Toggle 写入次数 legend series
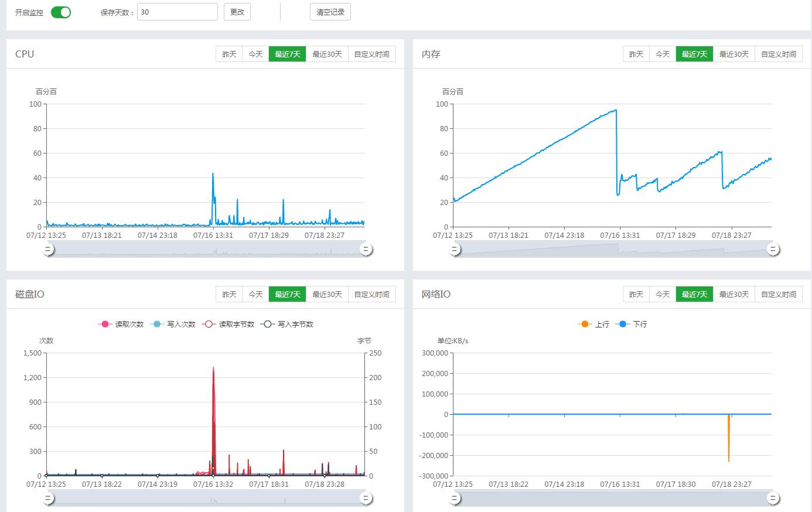The image size is (812, 512). (x=173, y=324)
